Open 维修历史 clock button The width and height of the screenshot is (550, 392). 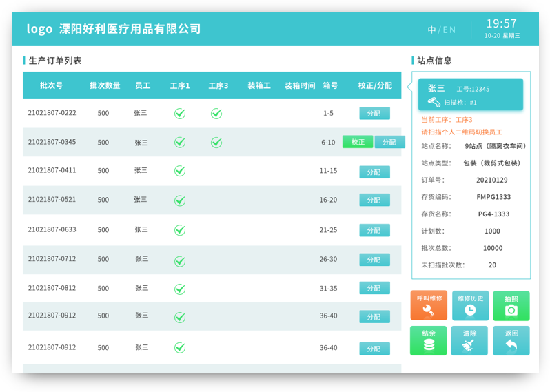coord(470,305)
